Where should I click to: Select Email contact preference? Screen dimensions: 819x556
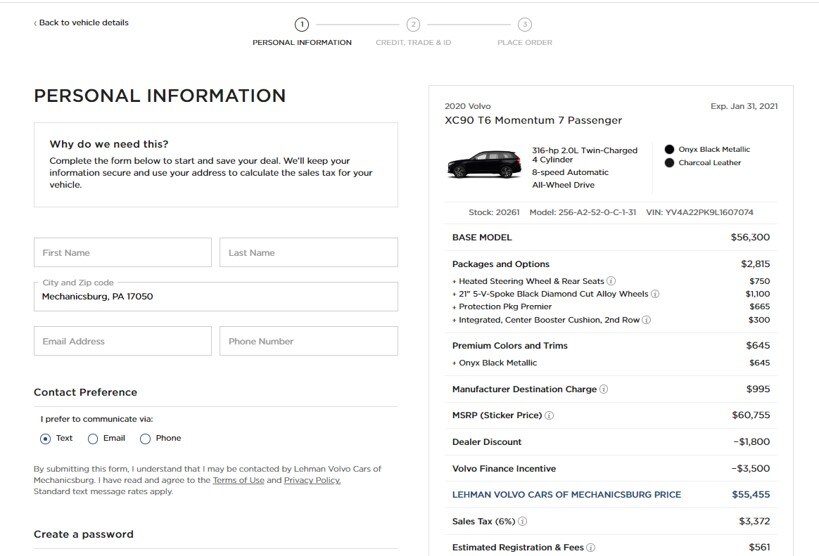[93, 439]
